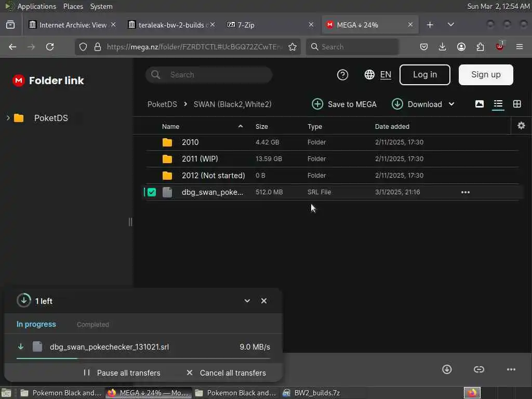Open MEGA help question mark

pyautogui.click(x=343, y=75)
